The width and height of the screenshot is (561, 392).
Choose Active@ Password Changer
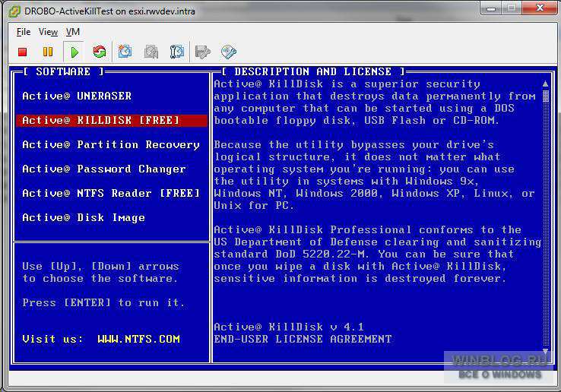(104, 169)
